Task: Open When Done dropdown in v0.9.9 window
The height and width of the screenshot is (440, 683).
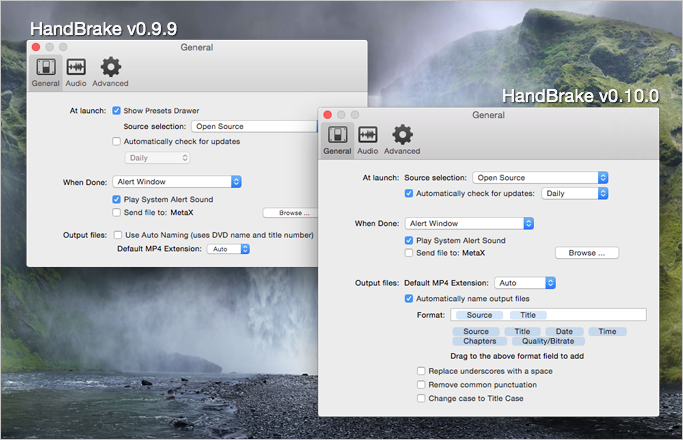Action: [177, 182]
